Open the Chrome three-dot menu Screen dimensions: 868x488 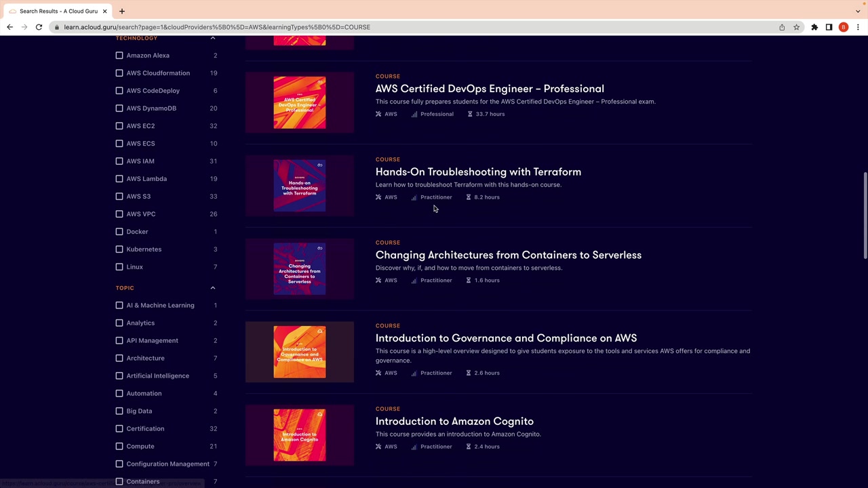pyautogui.click(x=858, y=27)
